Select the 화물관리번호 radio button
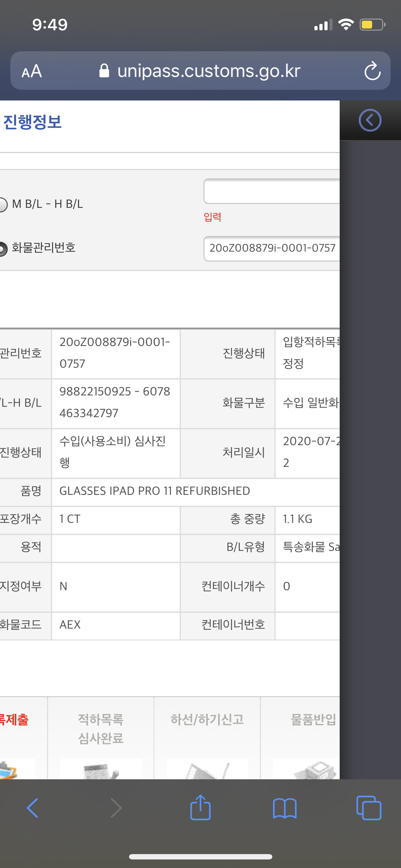 3,248
